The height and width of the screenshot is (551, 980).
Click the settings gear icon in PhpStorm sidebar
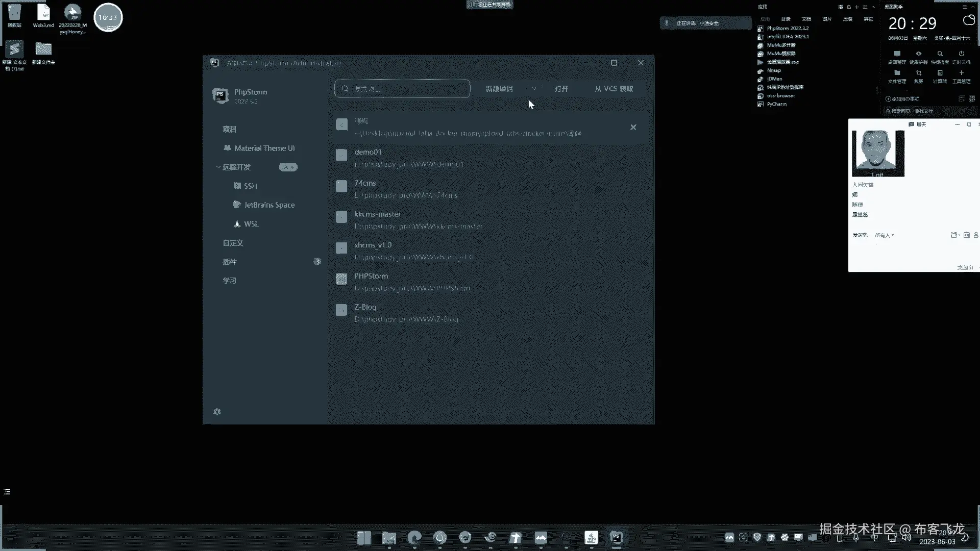(x=217, y=412)
